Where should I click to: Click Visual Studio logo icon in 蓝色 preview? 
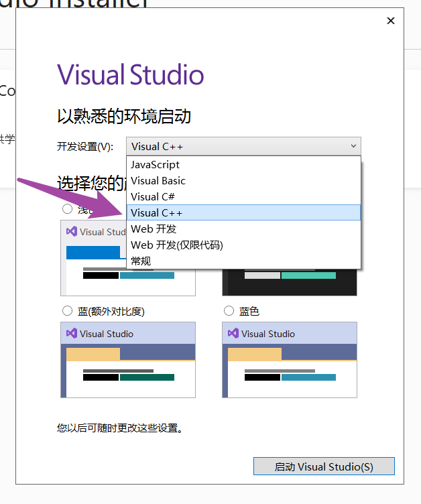click(233, 333)
